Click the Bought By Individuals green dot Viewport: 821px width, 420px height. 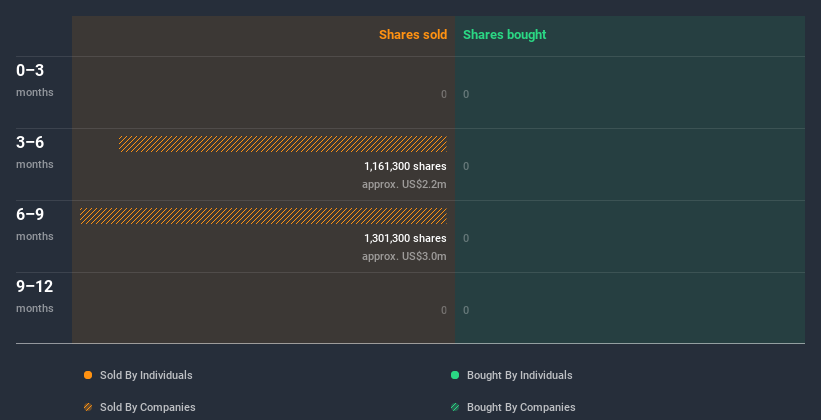(x=455, y=375)
